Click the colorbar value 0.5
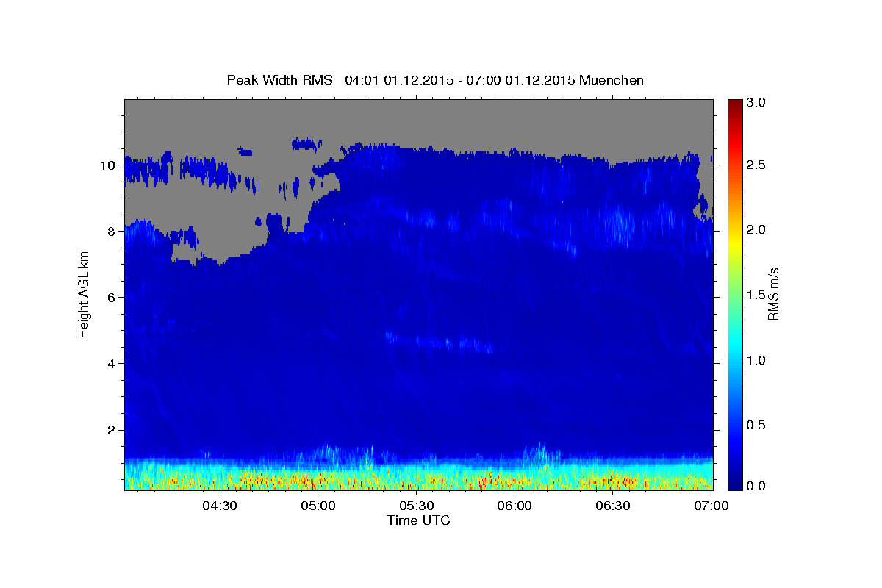The height and width of the screenshot is (588, 882). pyautogui.click(x=756, y=425)
